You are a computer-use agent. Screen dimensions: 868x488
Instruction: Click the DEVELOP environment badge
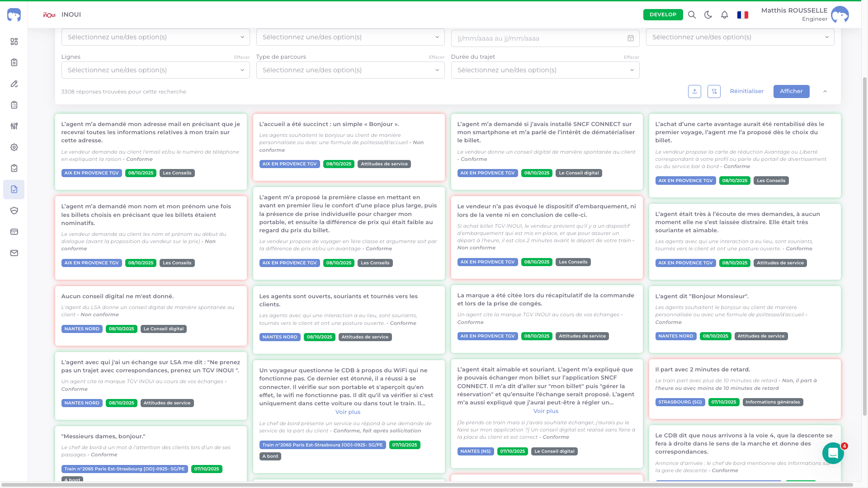pos(663,14)
